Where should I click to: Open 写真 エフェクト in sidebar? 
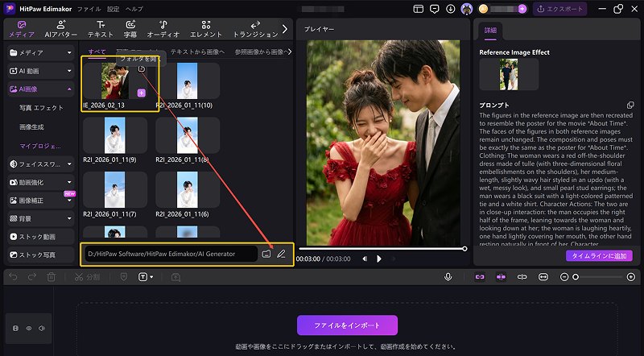41,108
